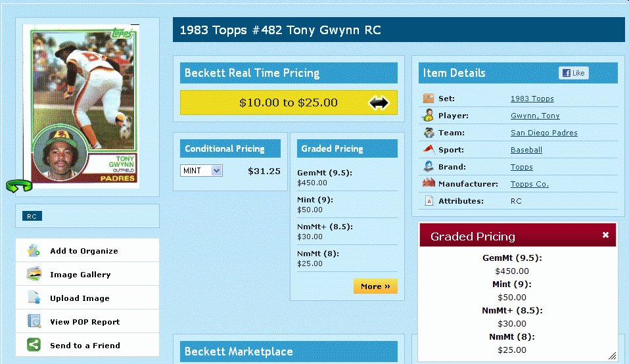Image resolution: width=629 pixels, height=364 pixels.
Task: Click the View POP Report notebook icon
Action: click(34, 321)
